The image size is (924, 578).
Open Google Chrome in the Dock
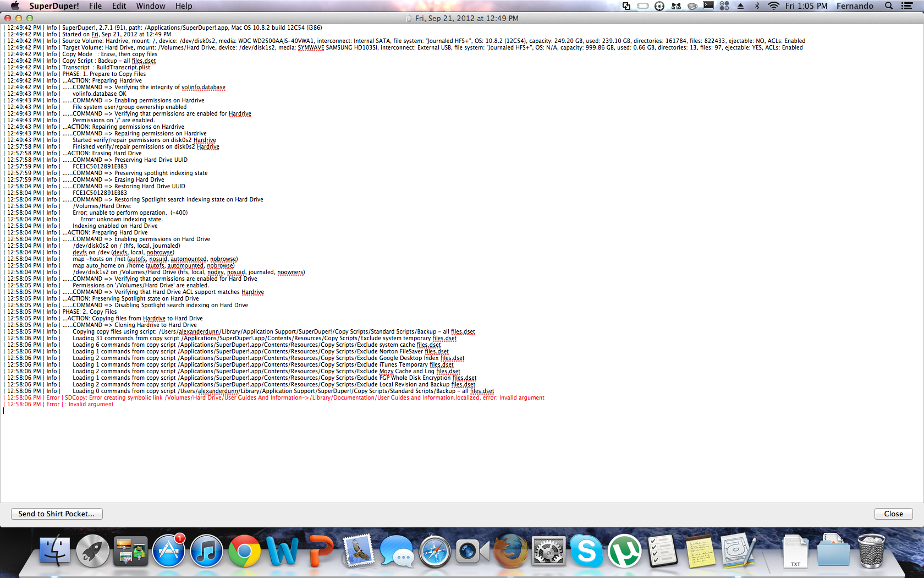click(245, 550)
